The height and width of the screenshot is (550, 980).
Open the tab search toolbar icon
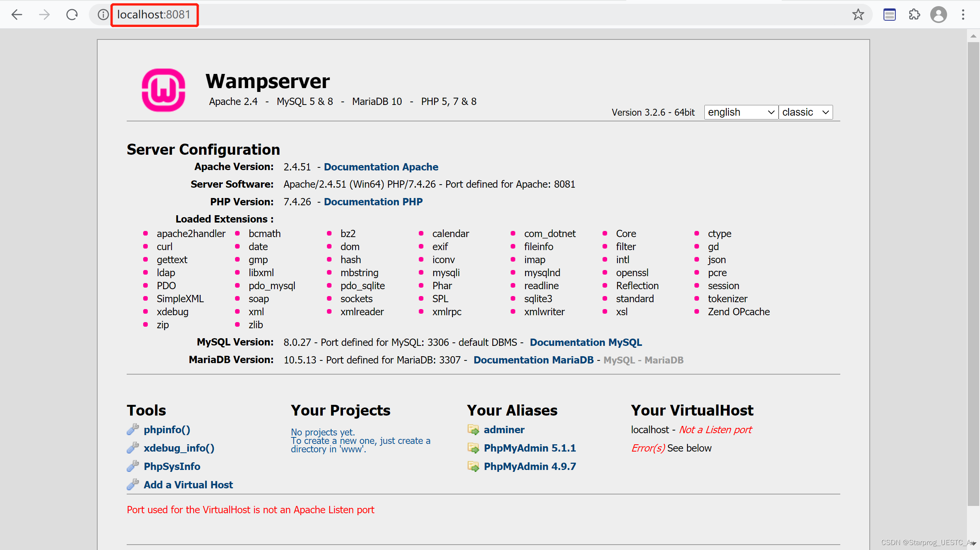[x=889, y=15]
